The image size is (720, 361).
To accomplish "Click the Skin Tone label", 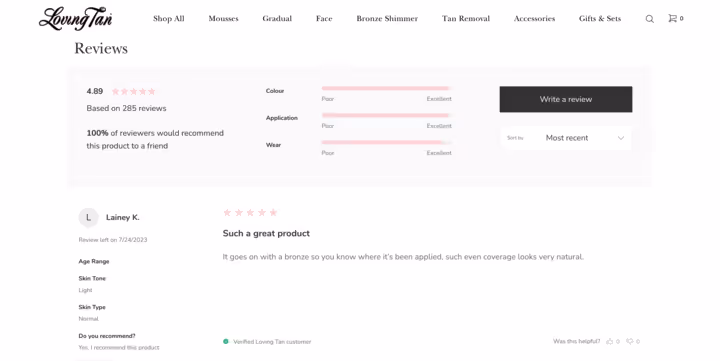I will tap(92, 278).
